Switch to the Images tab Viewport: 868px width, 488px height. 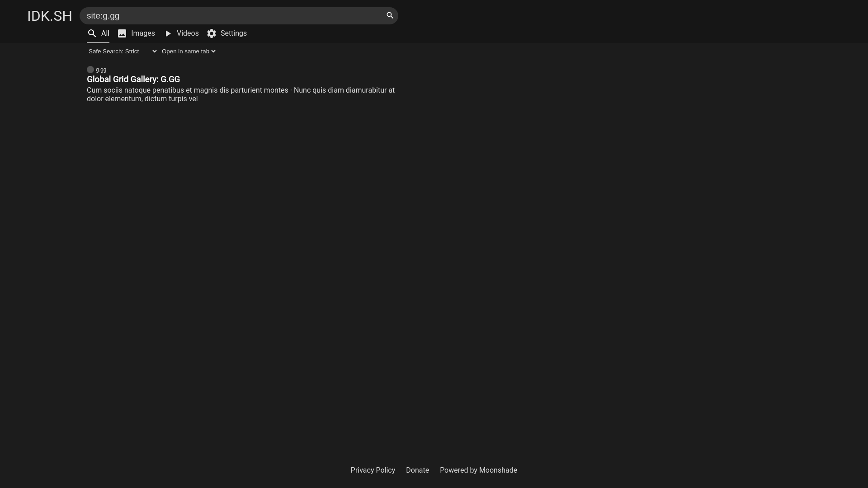(136, 33)
